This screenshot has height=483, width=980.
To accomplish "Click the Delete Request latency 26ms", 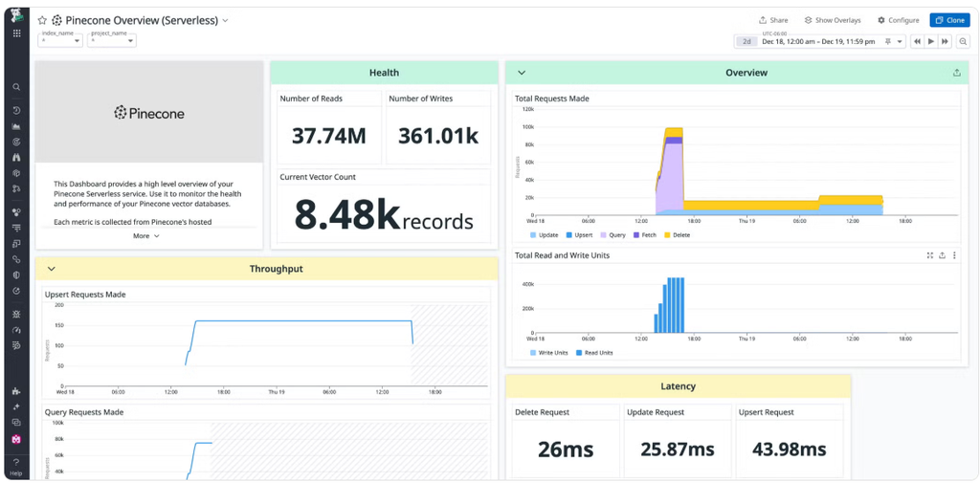I will coord(566,450).
